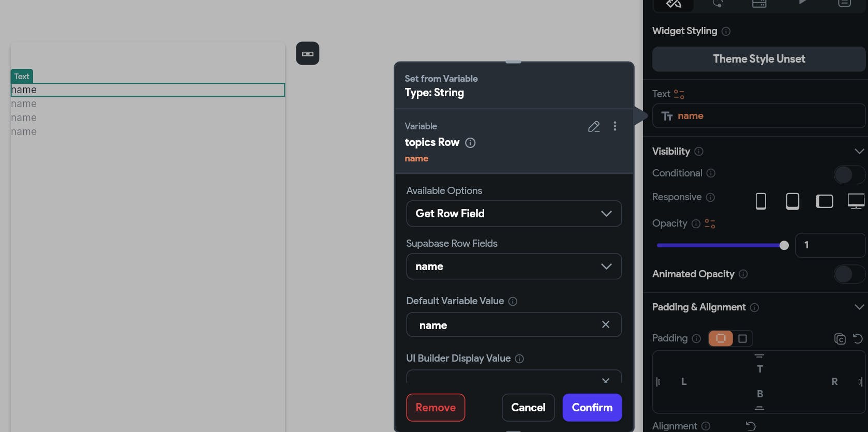Click the Opacity slider handle
868x432 pixels.
click(x=784, y=245)
